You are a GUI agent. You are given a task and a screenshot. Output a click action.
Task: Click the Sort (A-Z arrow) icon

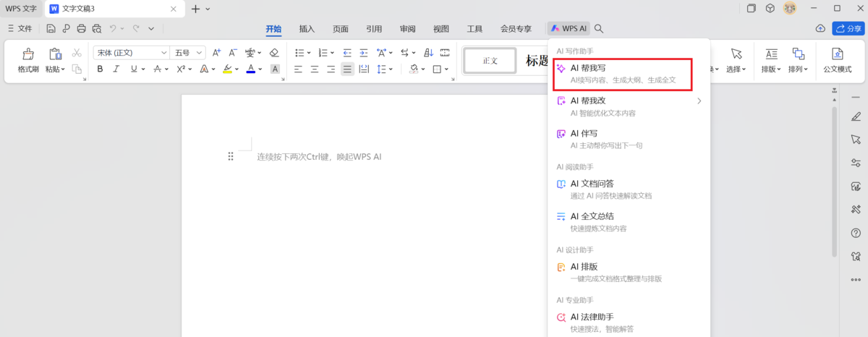[x=428, y=52]
